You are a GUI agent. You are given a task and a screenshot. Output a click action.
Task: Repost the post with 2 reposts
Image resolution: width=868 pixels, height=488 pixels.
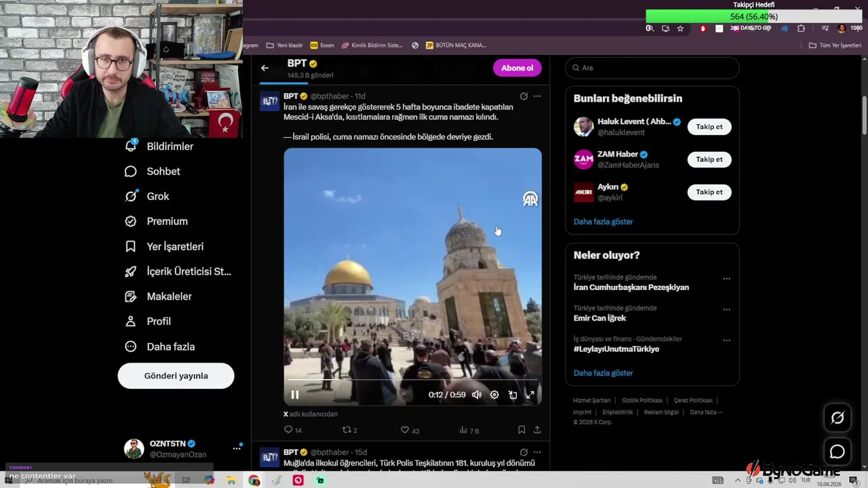click(350, 430)
